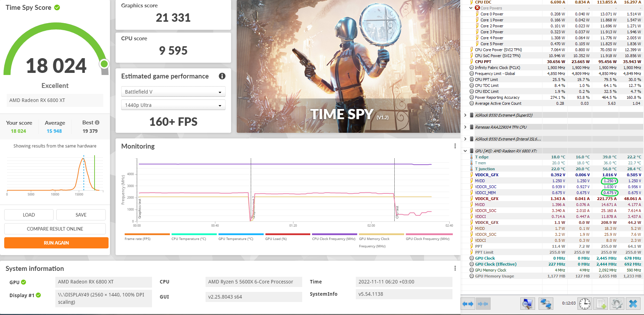Click the info icon next to Best
This screenshot has height=315, width=644.
tap(97, 123)
